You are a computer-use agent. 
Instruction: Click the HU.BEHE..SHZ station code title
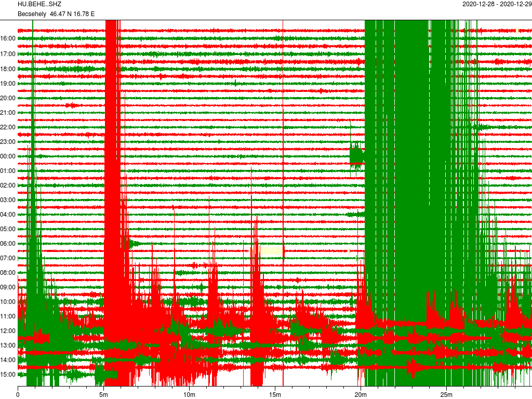39,5
